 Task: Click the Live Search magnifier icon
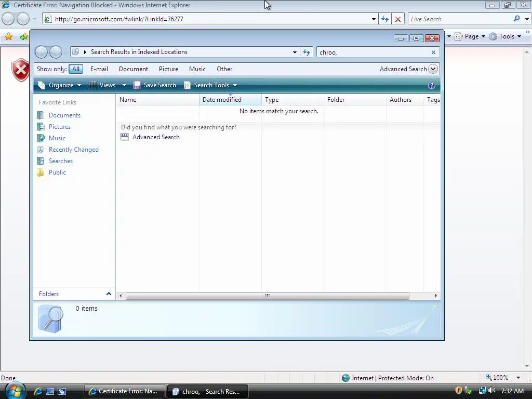point(516,19)
